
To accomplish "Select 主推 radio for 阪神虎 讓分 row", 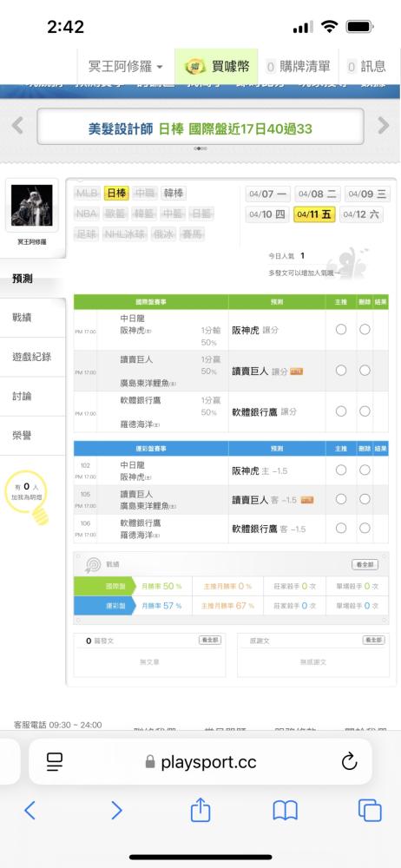I will [x=341, y=329].
